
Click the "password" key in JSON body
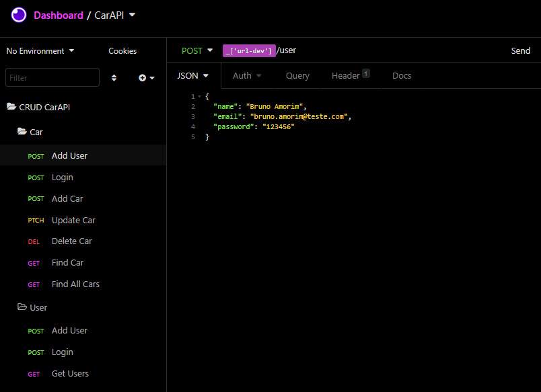[x=234, y=126]
